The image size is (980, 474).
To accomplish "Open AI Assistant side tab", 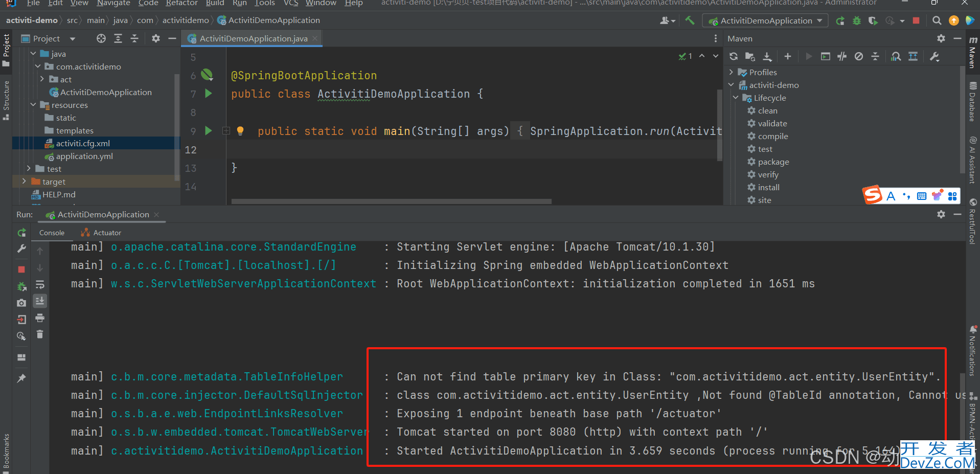I will (972, 160).
